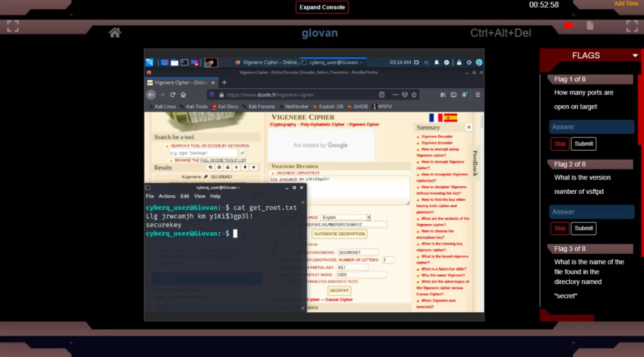Open Firefox hamburger menu
The height and width of the screenshot is (357, 644).
478,94
